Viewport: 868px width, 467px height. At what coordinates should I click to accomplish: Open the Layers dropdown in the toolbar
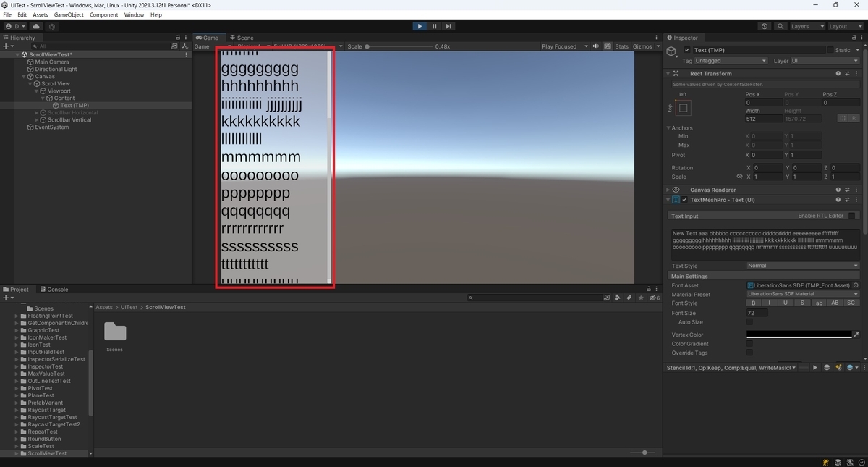[808, 26]
